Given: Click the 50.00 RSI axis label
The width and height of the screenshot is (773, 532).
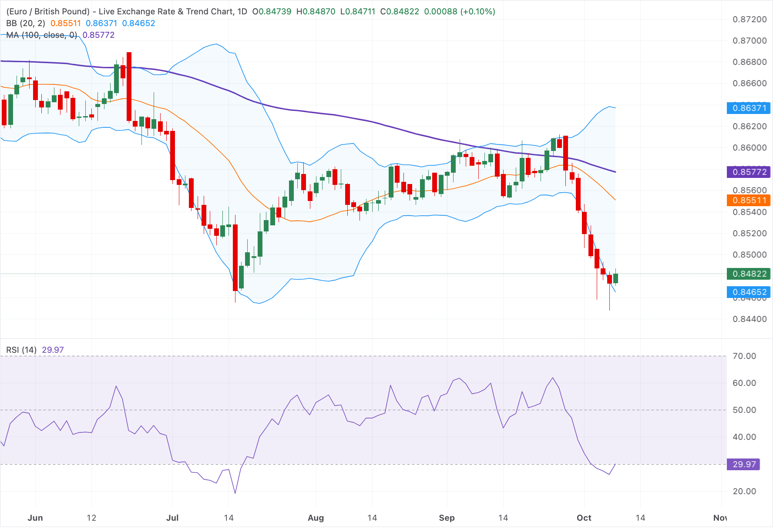Looking at the screenshot, I should (744, 410).
